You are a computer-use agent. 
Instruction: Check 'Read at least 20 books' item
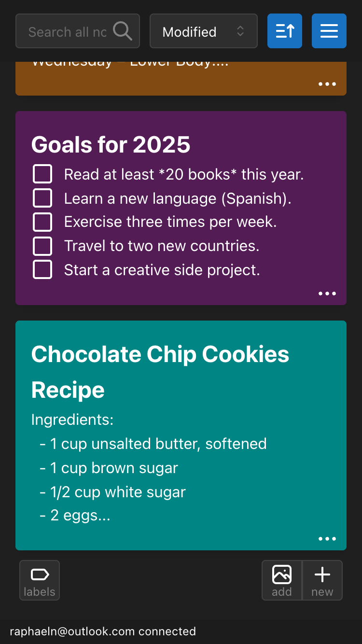[x=42, y=174]
